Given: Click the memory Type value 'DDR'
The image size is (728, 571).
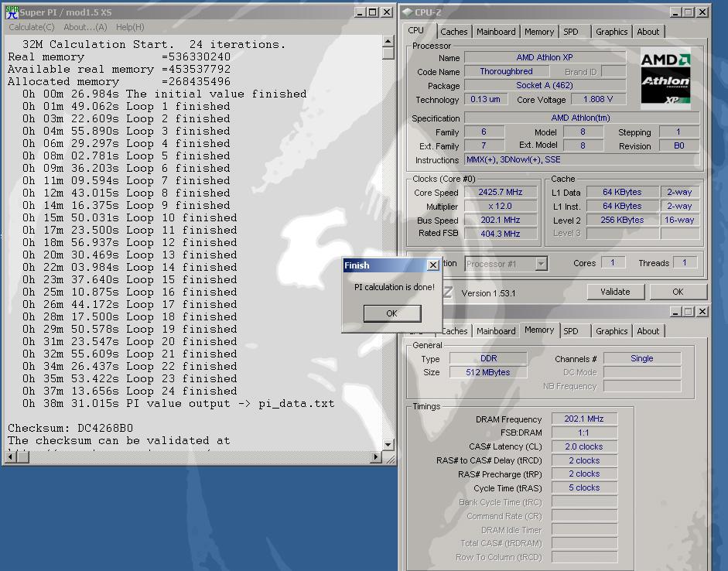Looking at the screenshot, I should pos(488,358).
